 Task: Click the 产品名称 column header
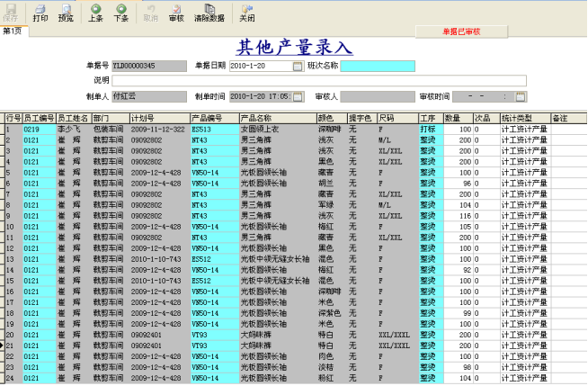tap(256, 118)
